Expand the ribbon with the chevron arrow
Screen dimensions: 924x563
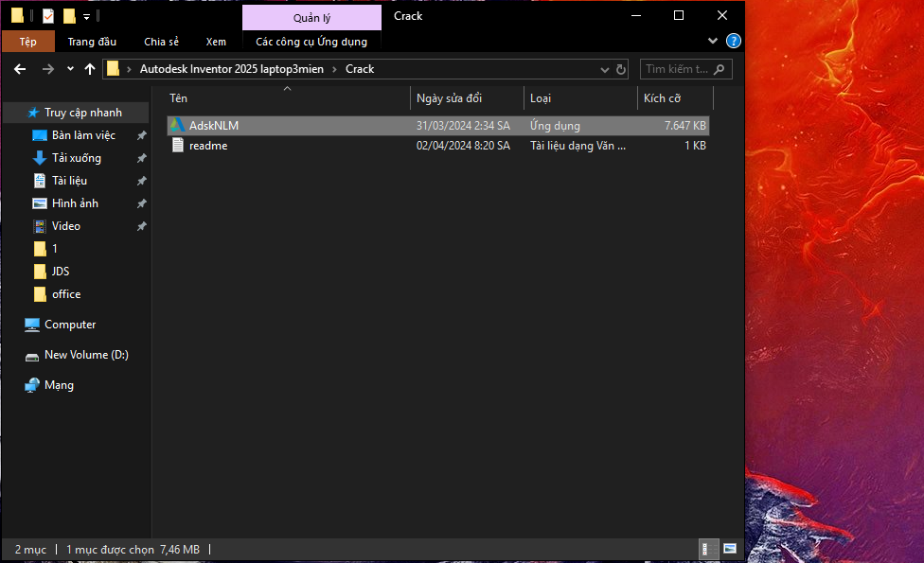click(x=713, y=42)
